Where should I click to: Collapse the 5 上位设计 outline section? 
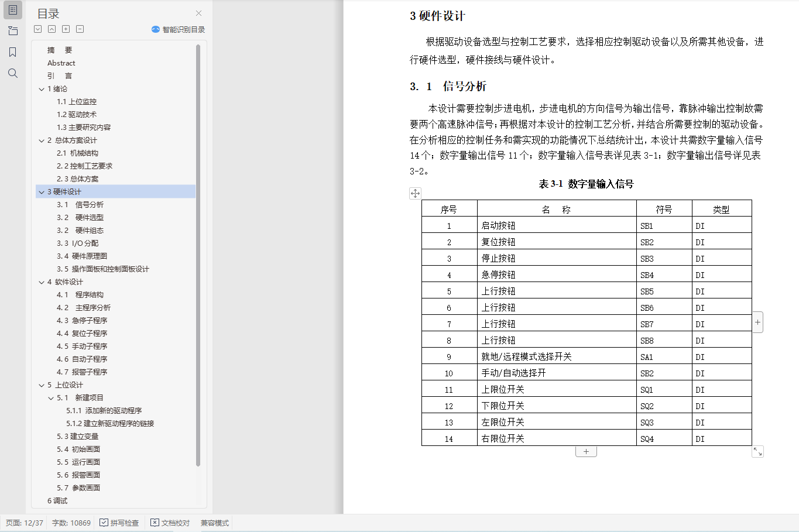[x=42, y=385]
